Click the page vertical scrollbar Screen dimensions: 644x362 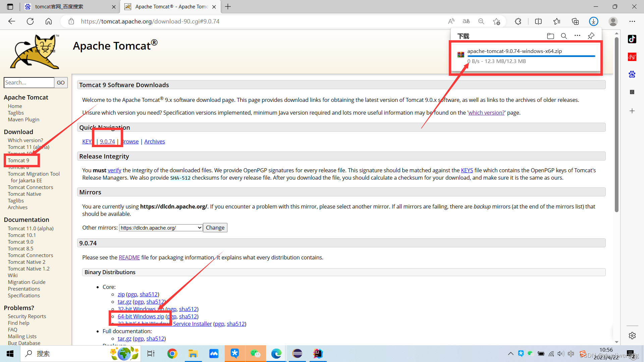[x=616, y=124]
